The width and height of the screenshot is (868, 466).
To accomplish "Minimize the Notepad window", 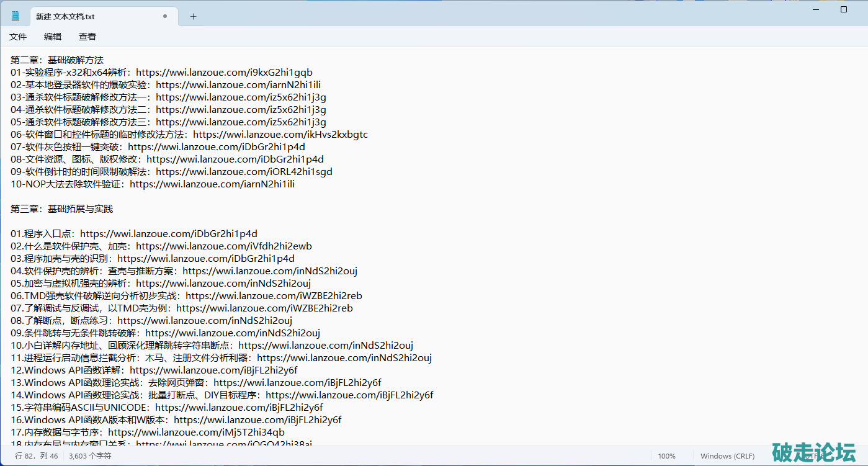I will pyautogui.click(x=815, y=9).
